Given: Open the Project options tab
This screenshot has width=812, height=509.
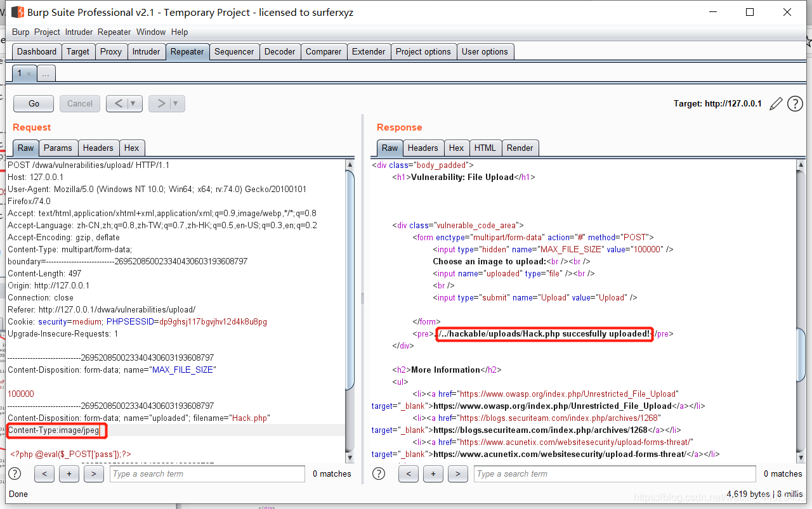Looking at the screenshot, I should click(x=423, y=51).
